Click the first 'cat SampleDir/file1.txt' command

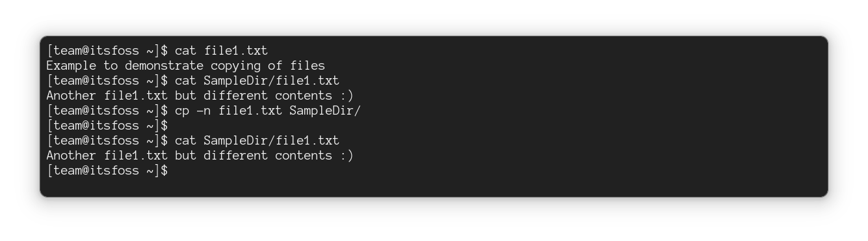tap(257, 81)
